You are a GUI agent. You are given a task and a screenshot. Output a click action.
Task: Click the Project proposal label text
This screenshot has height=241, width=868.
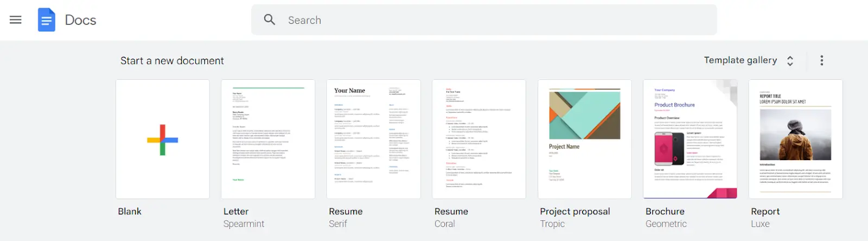[575, 212]
